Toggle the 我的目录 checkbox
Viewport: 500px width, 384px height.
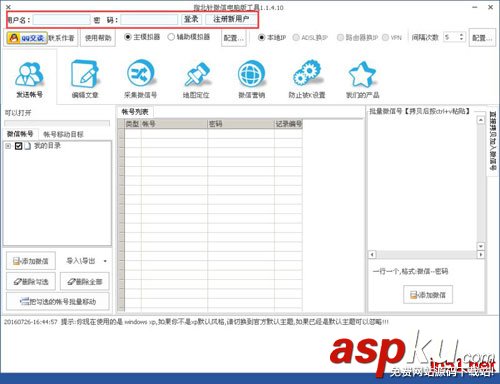(18, 146)
